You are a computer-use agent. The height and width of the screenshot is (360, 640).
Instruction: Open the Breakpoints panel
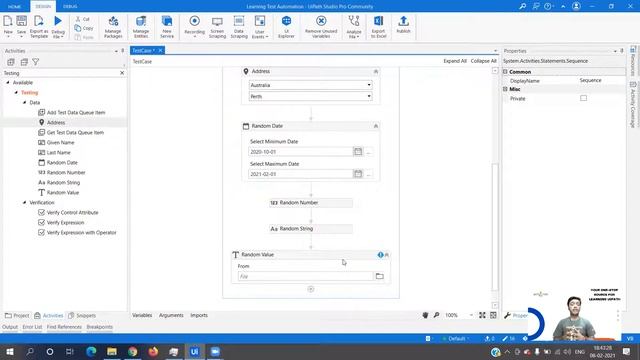pos(100,327)
